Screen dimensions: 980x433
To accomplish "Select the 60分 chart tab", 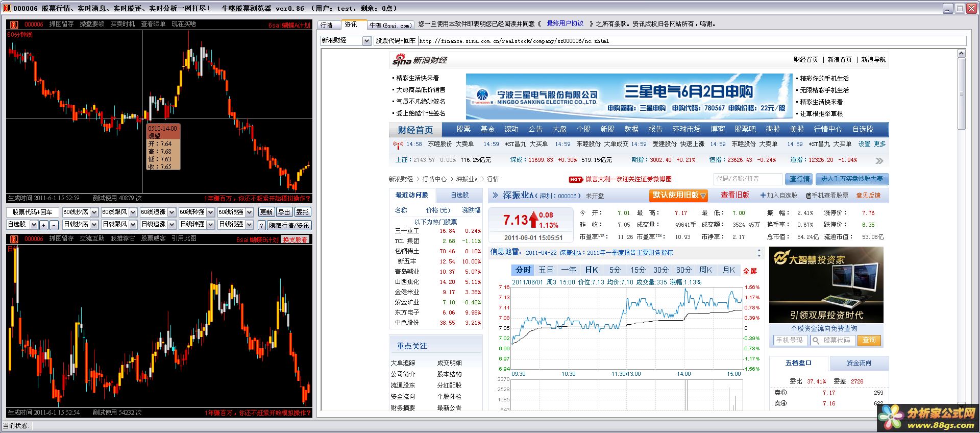I will [683, 270].
